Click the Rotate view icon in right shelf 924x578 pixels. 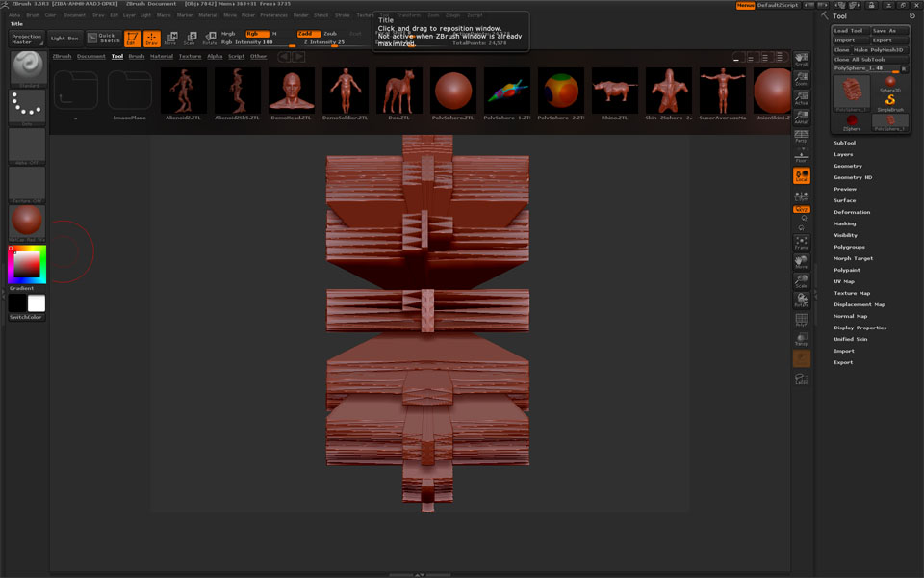click(x=802, y=301)
